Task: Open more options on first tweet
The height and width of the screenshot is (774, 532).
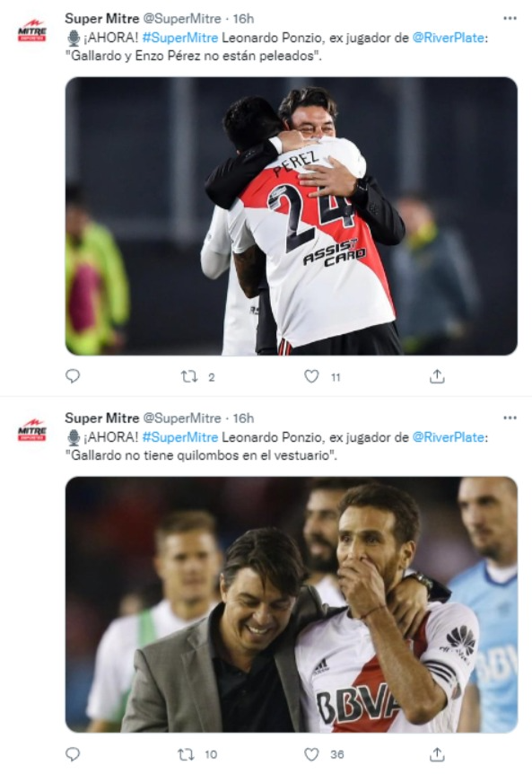Action: tap(510, 18)
